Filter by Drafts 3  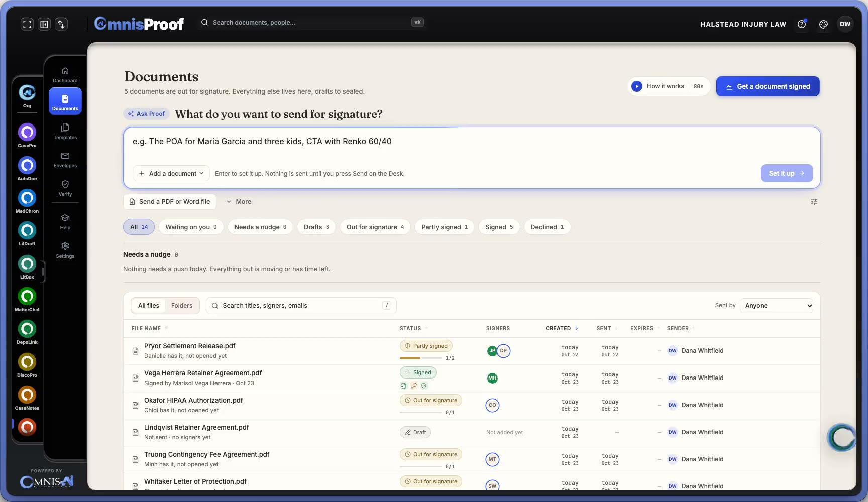316,227
